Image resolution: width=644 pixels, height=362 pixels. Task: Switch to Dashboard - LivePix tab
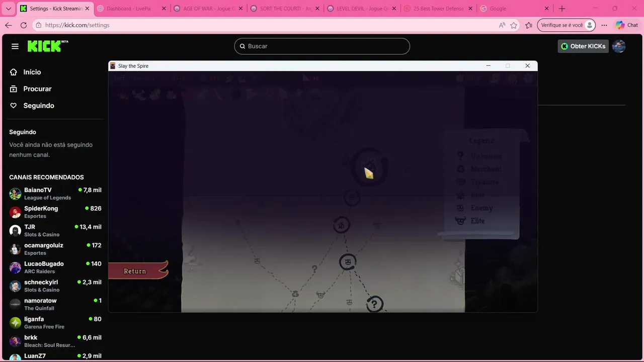(x=131, y=9)
